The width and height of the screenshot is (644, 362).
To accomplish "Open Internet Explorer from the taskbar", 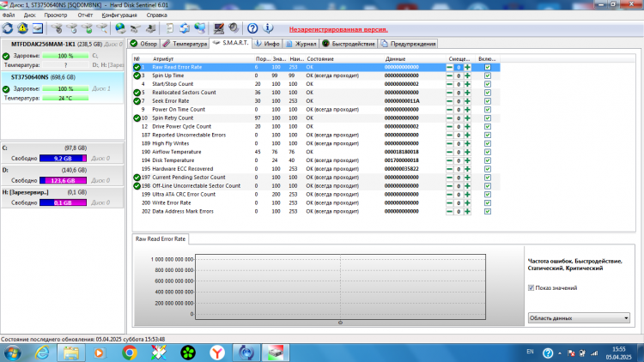I will (42, 353).
